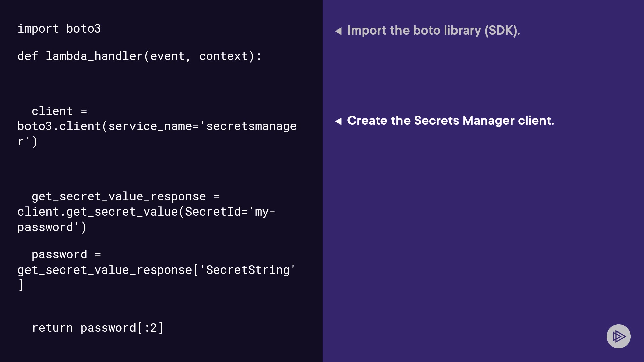Click the arrow beside the Import boto note

pyautogui.click(x=338, y=31)
